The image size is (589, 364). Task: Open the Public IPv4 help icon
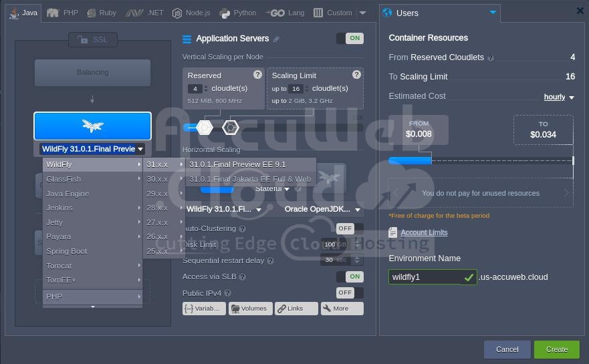(x=227, y=293)
